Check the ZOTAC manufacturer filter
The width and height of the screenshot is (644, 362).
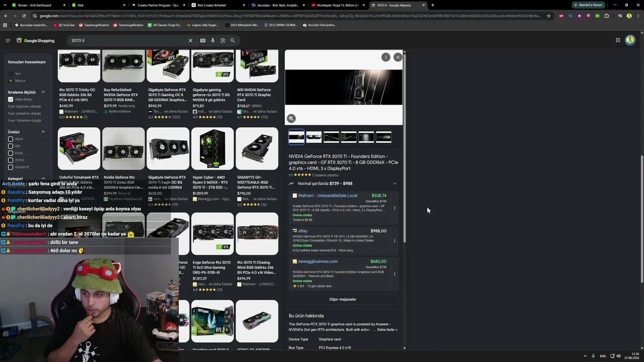coord(11,160)
